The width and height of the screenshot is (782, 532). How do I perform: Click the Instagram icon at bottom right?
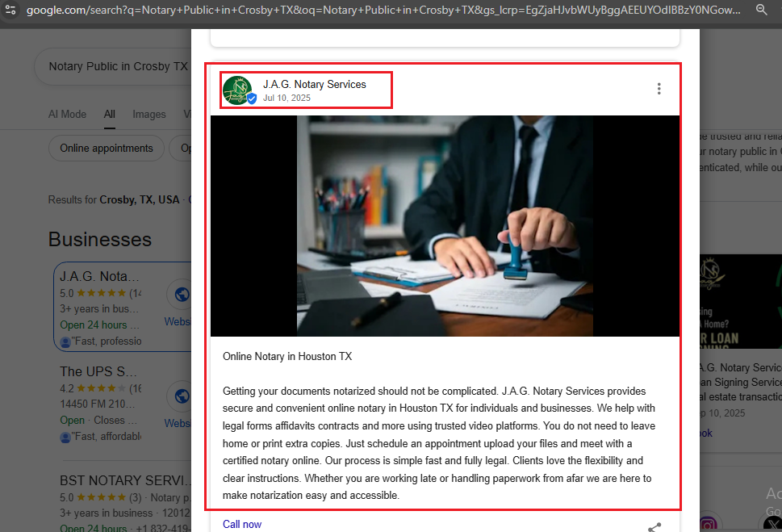[x=709, y=525]
